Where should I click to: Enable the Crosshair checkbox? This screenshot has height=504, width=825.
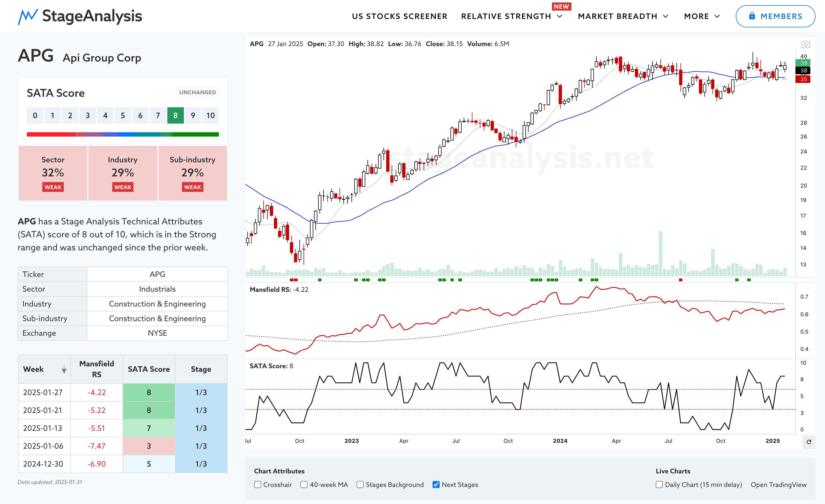[257, 484]
